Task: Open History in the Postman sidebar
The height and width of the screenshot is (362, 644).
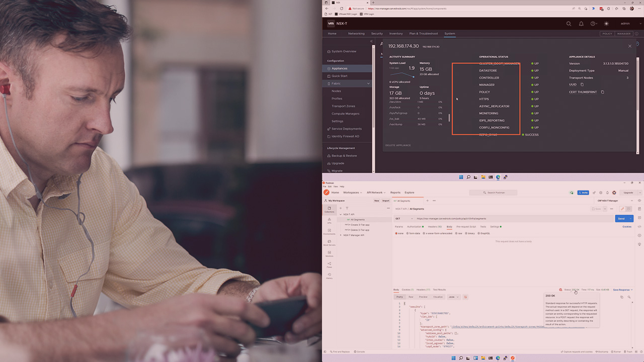Action: [x=329, y=276]
